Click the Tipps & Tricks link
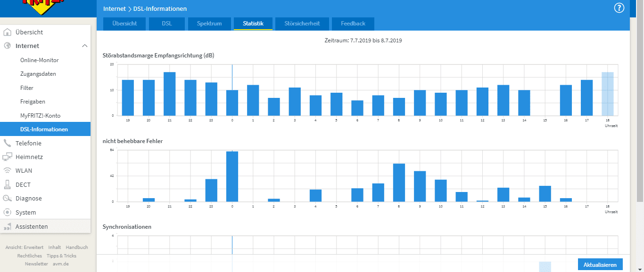The height and width of the screenshot is (272, 644). pyautogui.click(x=61, y=256)
